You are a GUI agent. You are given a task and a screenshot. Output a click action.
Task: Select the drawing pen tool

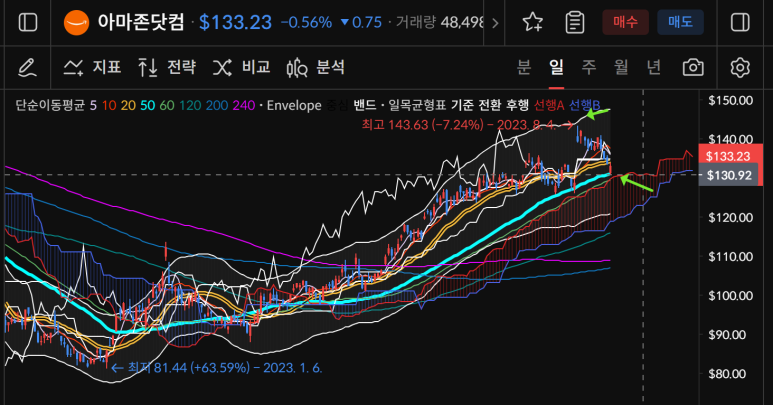coord(27,68)
